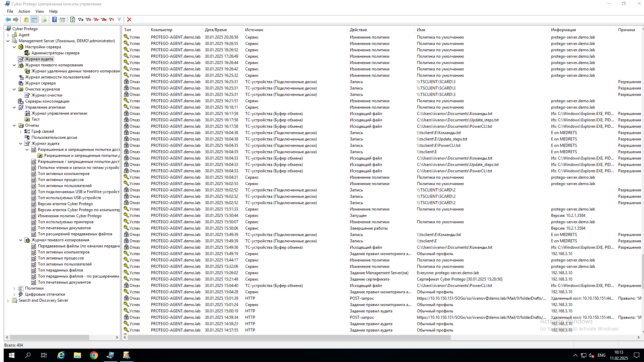Open Internet Explorer from taskbar

pos(61,355)
